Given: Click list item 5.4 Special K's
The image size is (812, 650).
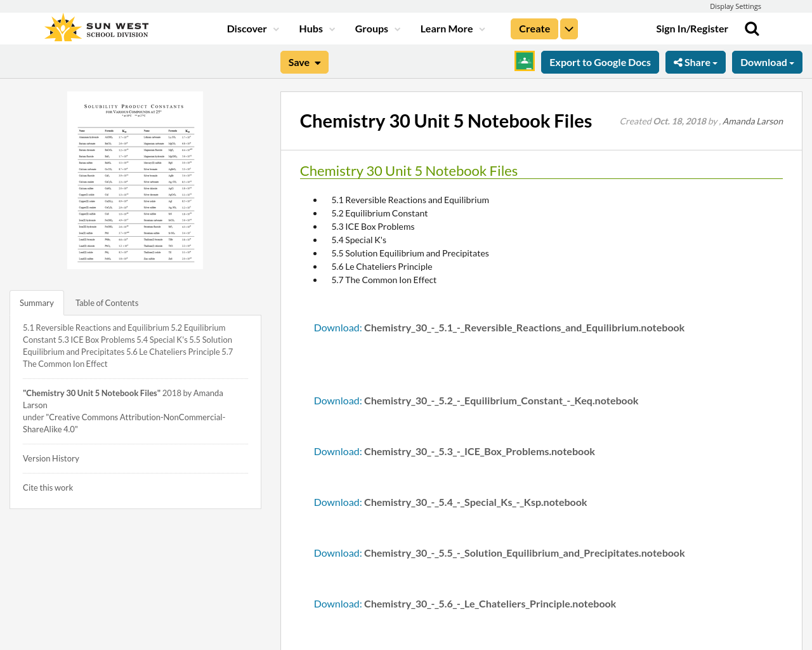Looking at the screenshot, I should (358, 240).
